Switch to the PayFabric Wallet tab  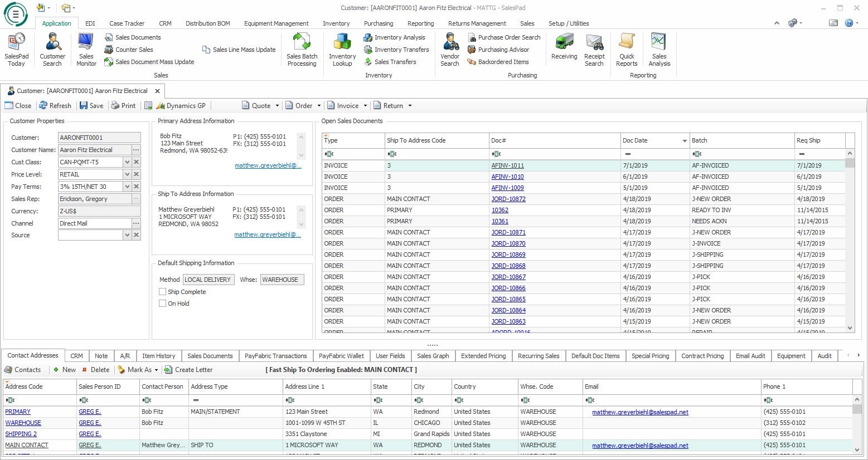coord(341,356)
